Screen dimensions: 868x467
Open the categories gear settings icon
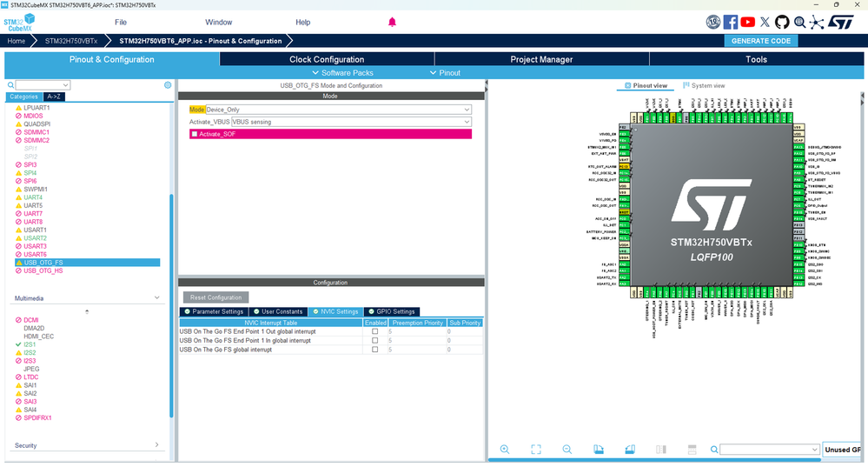(168, 84)
